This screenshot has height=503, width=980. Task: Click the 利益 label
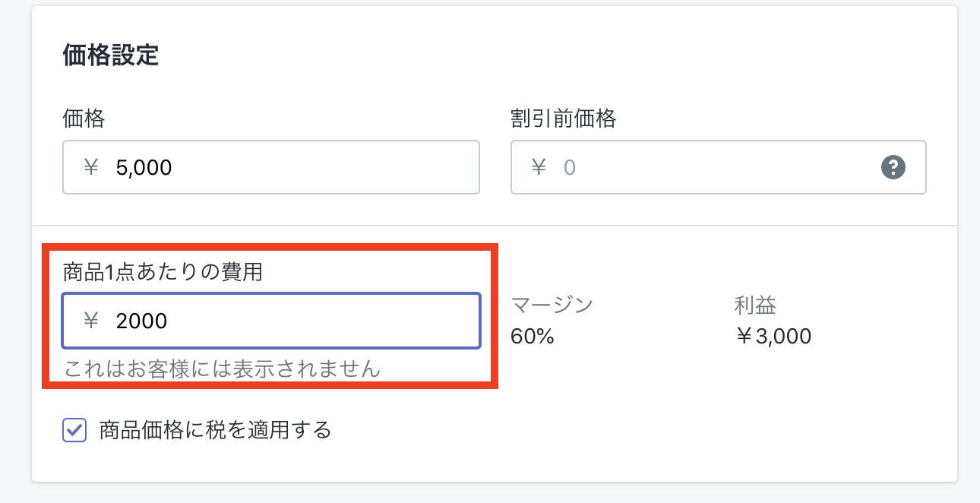(754, 305)
